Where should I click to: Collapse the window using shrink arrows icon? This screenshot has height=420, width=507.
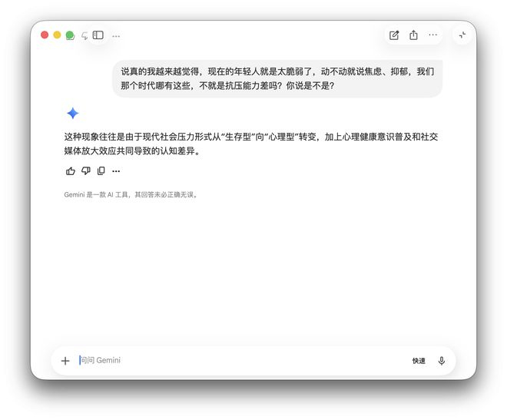[x=462, y=35]
